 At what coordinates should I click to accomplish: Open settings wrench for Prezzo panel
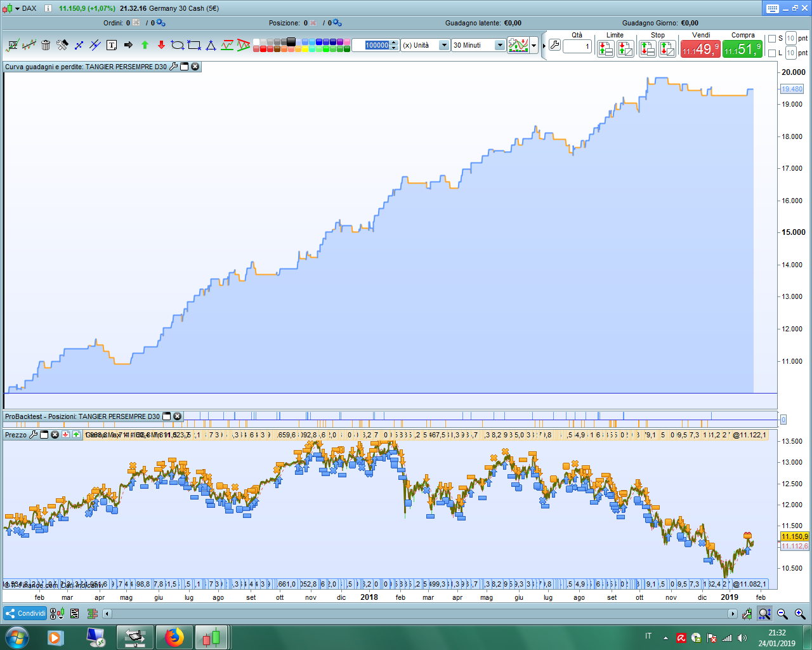[33, 435]
